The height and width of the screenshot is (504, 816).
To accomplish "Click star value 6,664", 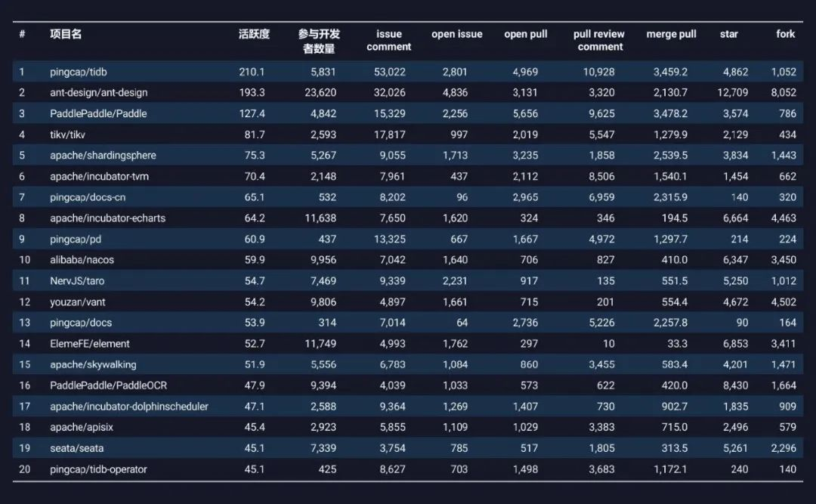I will [736, 218].
